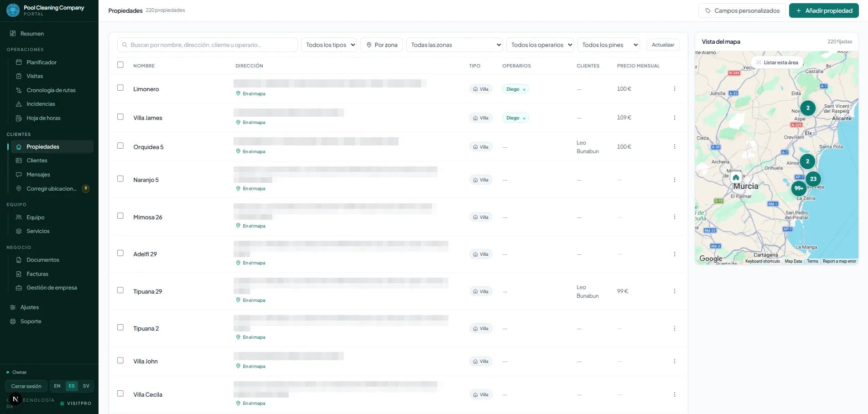Switch language to EN
The height and width of the screenshot is (414, 868).
coord(57,386)
